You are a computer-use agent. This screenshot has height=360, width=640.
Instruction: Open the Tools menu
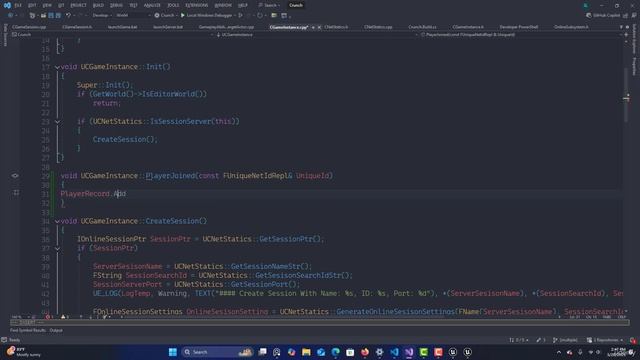(x=173, y=5)
